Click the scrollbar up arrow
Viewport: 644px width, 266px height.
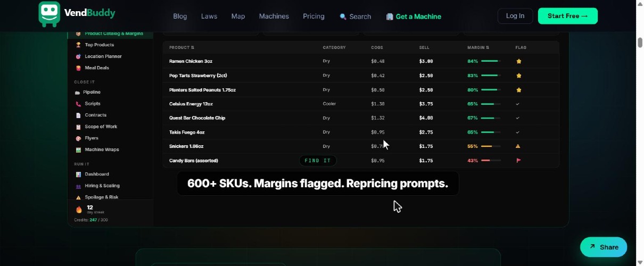(640, 4)
